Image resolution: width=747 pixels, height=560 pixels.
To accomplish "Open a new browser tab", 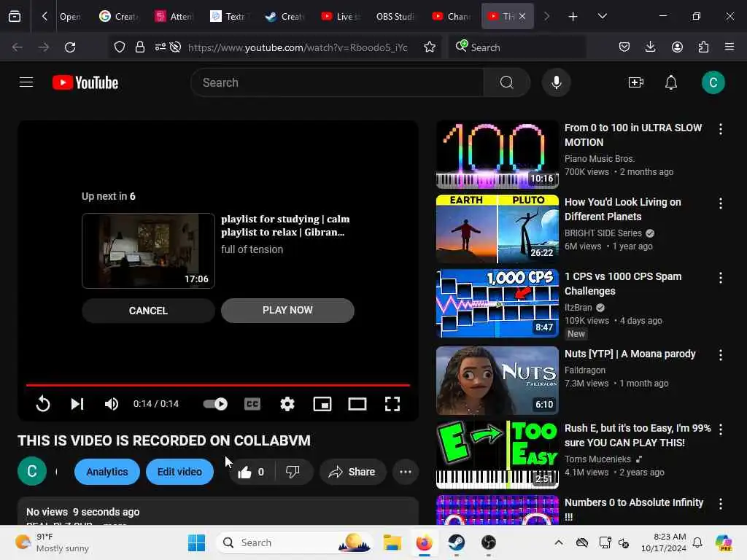I will 573,16.
